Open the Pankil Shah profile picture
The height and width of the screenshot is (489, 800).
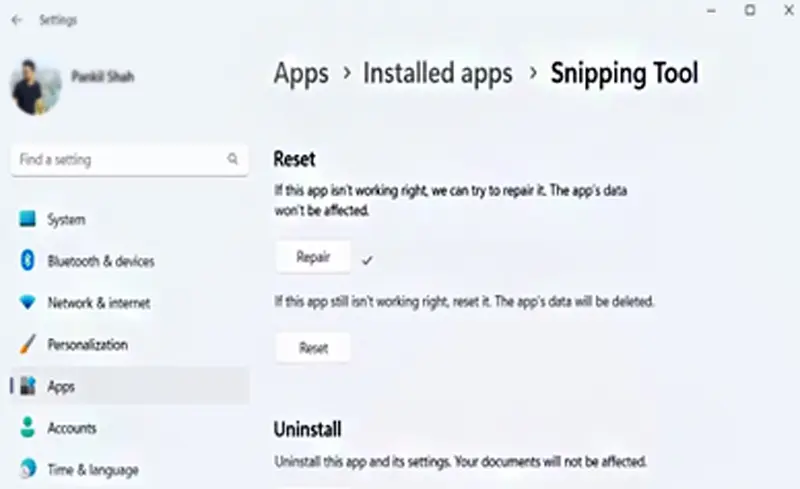[35, 87]
